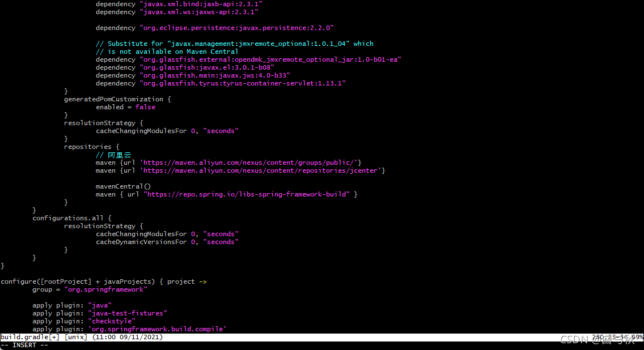Click the [unix] file format indicator
Viewport: 644px width, 350px height.
tap(76, 338)
